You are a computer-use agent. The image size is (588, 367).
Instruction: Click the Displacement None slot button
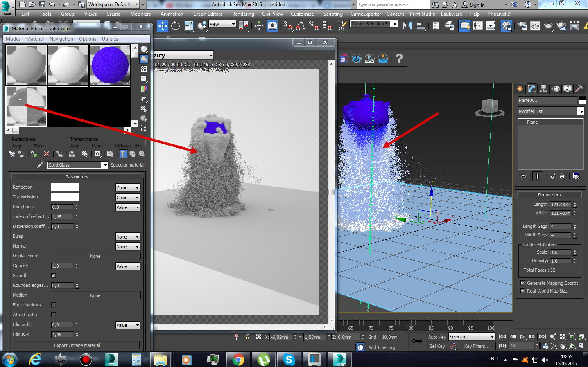coord(95,256)
